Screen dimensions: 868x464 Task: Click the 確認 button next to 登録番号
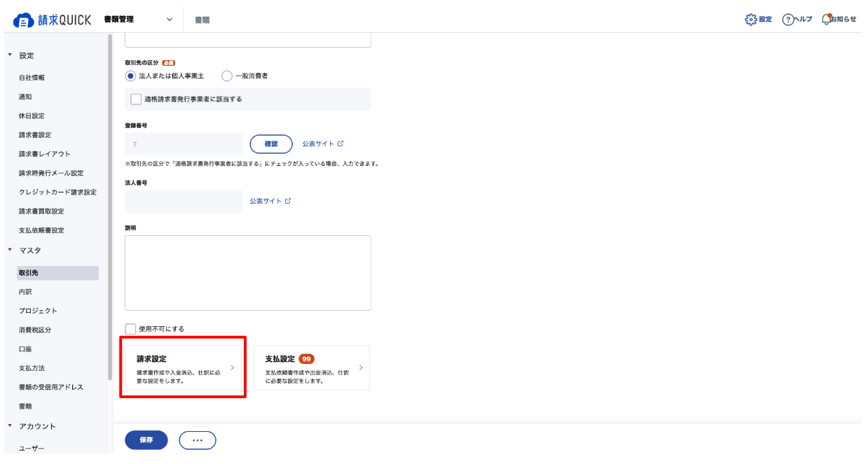coord(271,143)
